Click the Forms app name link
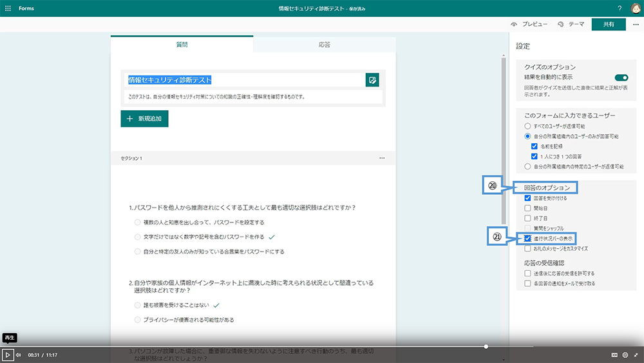This screenshot has width=644, height=363. (x=26, y=8)
